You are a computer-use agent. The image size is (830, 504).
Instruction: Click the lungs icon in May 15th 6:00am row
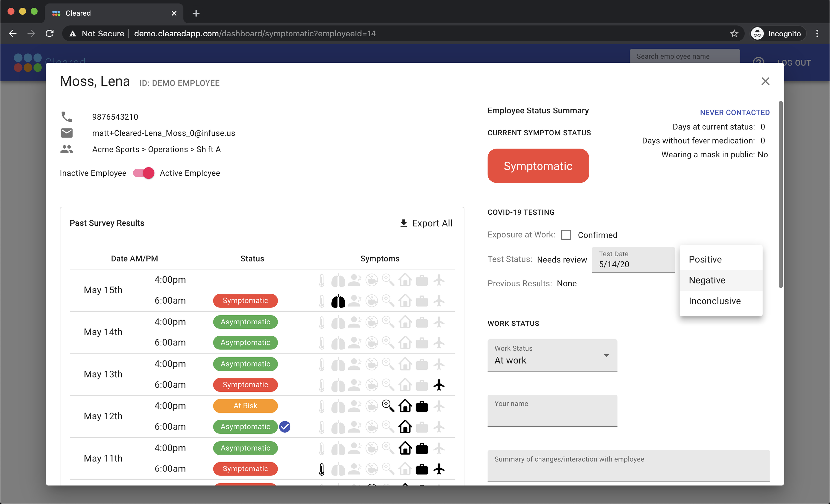[338, 301]
